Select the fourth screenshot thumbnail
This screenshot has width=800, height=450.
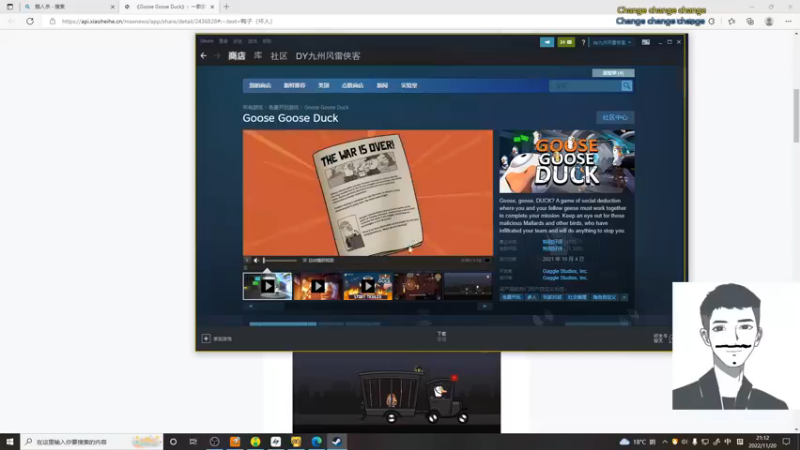(x=418, y=286)
